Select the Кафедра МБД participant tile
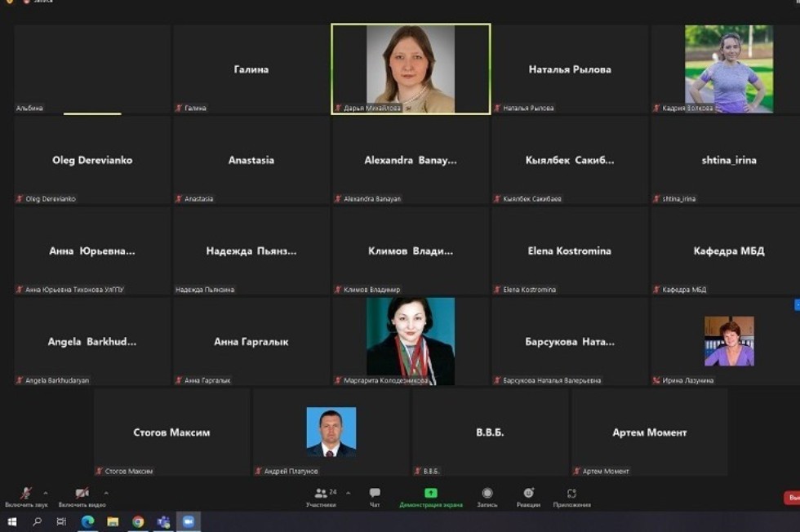 [x=728, y=250]
